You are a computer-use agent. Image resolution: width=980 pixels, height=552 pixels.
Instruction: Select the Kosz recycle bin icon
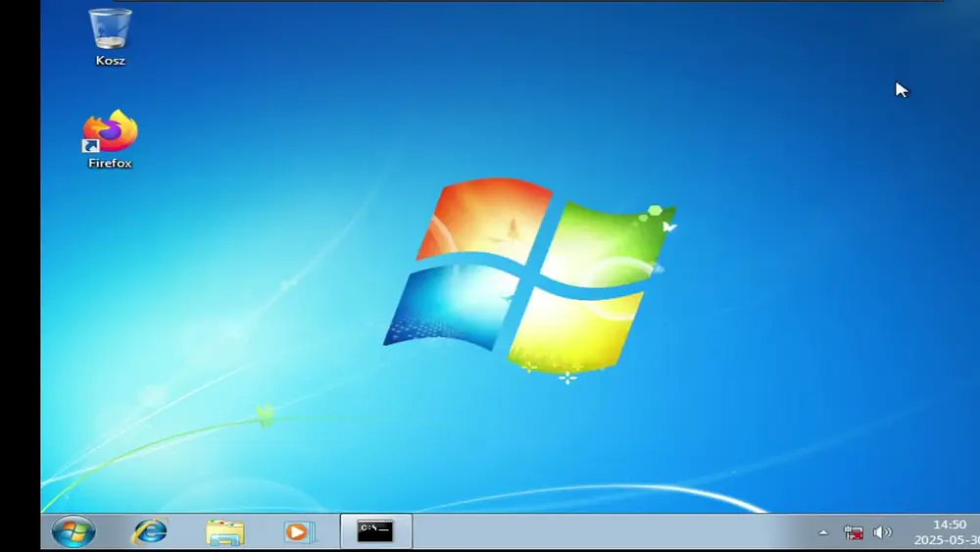click(x=110, y=37)
